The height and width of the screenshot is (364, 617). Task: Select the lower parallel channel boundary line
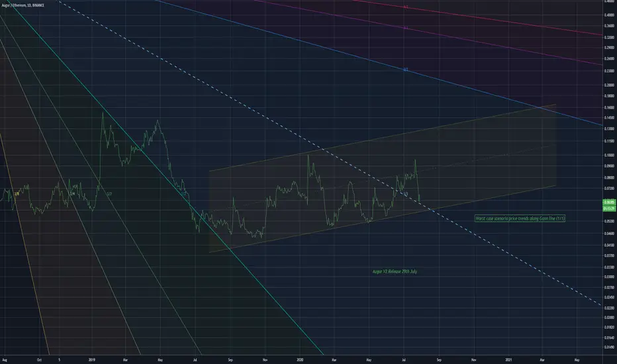382,219
